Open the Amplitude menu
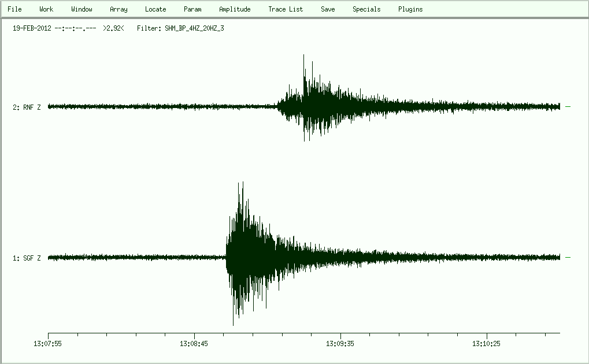The width and height of the screenshot is (589, 364). coord(235,9)
